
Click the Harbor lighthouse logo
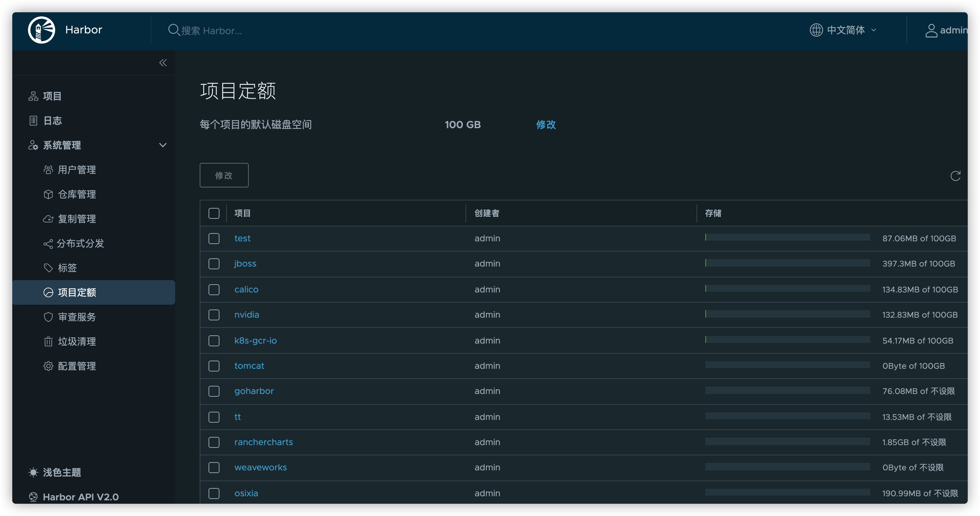pos(42,30)
